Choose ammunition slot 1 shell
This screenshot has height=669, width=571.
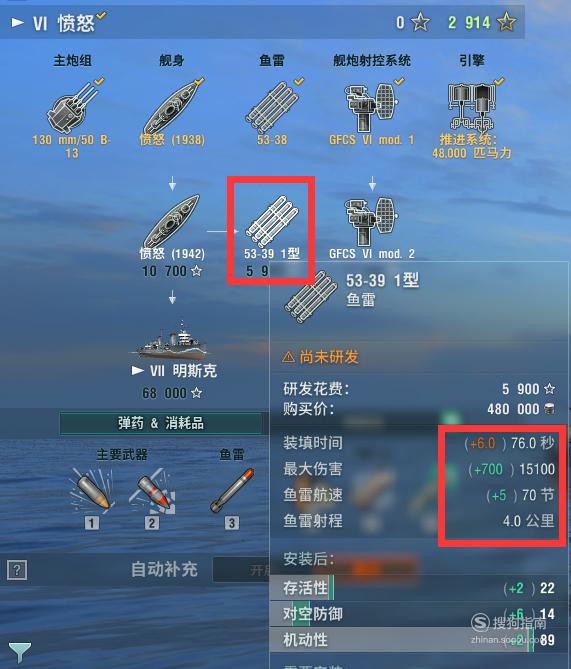click(92, 492)
